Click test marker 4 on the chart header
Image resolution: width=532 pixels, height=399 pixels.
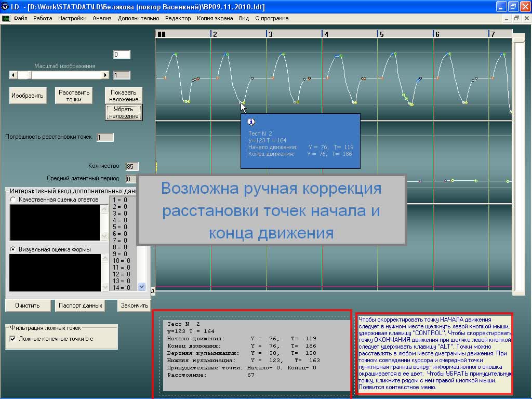tap(326, 34)
